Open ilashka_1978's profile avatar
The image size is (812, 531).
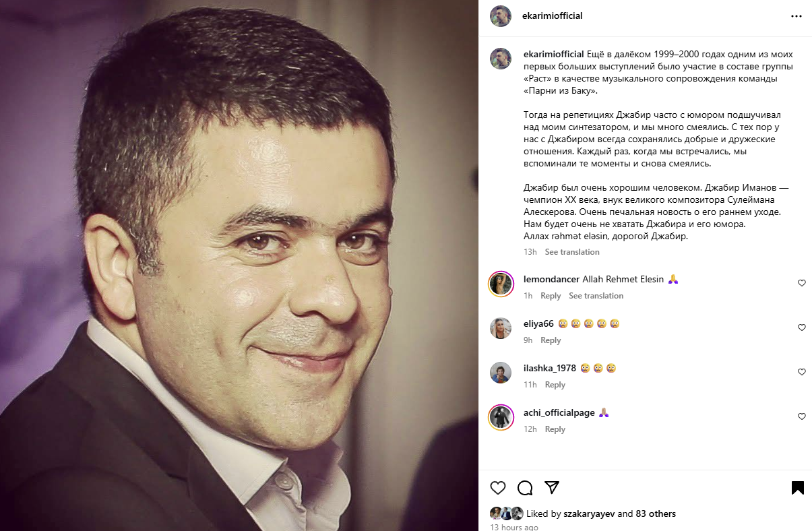pos(501,373)
